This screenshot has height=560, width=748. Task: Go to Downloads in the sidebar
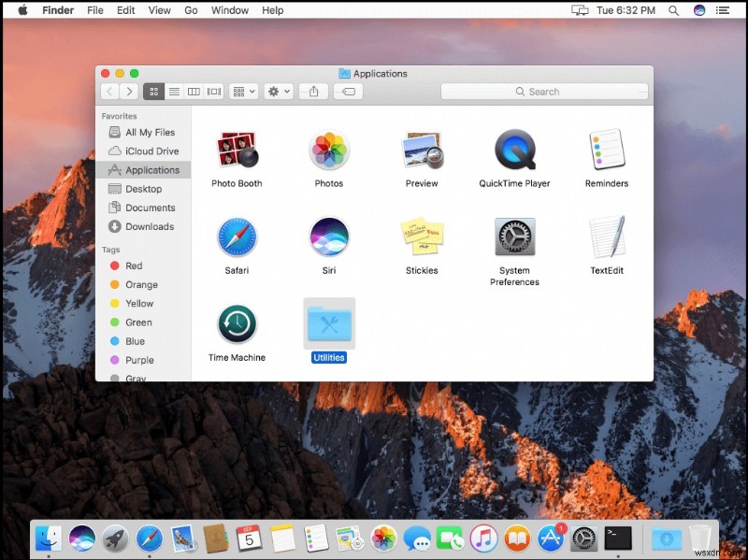[149, 226]
